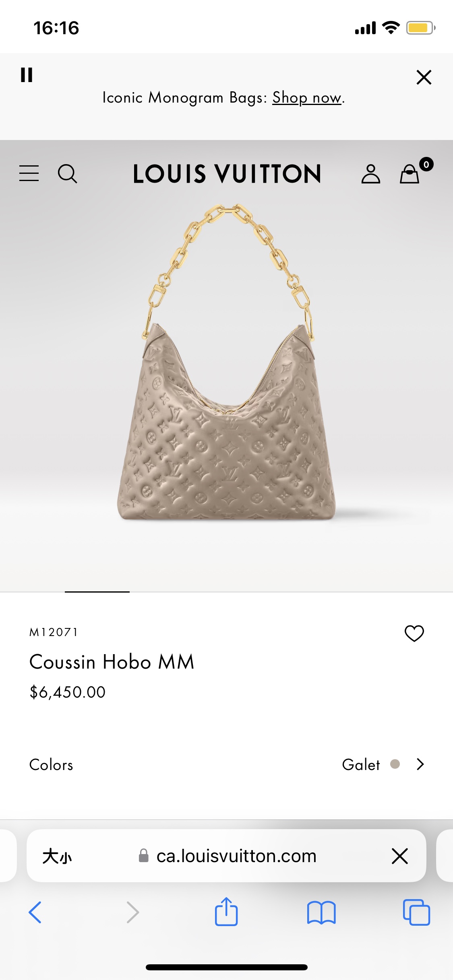This screenshot has height=980, width=453.
Task: Tap the Coussin Hobo bag image
Action: (x=226, y=362)
